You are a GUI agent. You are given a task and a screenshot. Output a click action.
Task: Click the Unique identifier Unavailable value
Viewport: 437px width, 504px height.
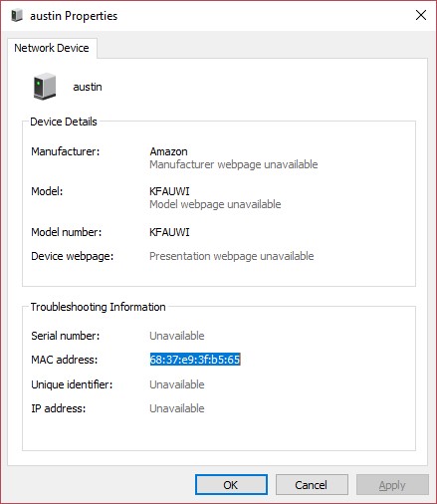click(x=177, y=384)
